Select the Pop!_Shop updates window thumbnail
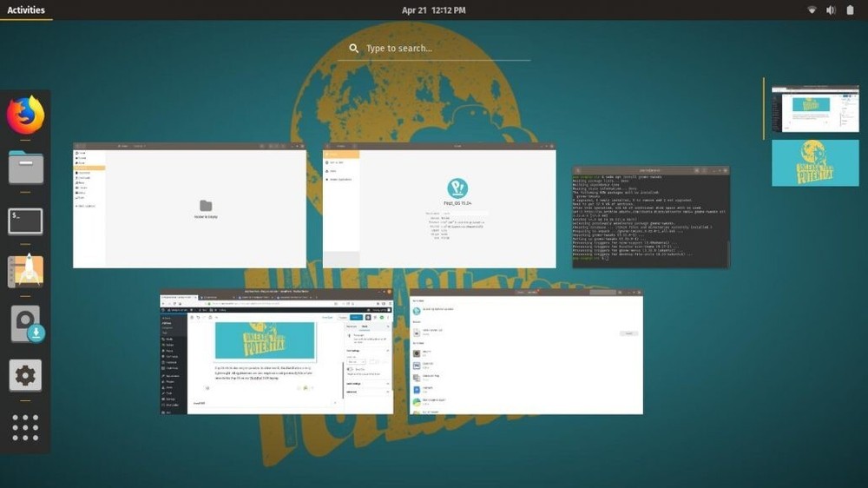This screenshot has height=488, width=868. pyautogui.click(x=527, y=351)
